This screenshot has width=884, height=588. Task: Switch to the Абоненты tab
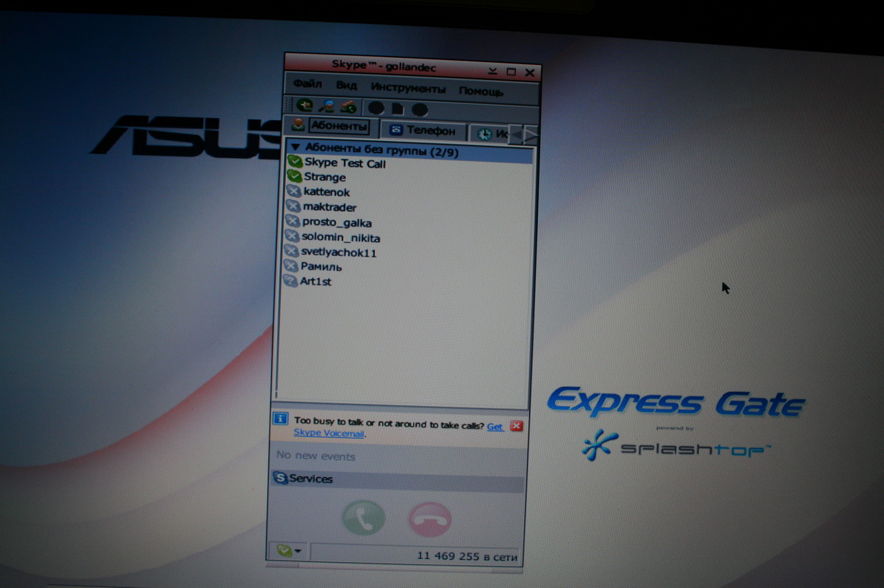tap(331, 126)
